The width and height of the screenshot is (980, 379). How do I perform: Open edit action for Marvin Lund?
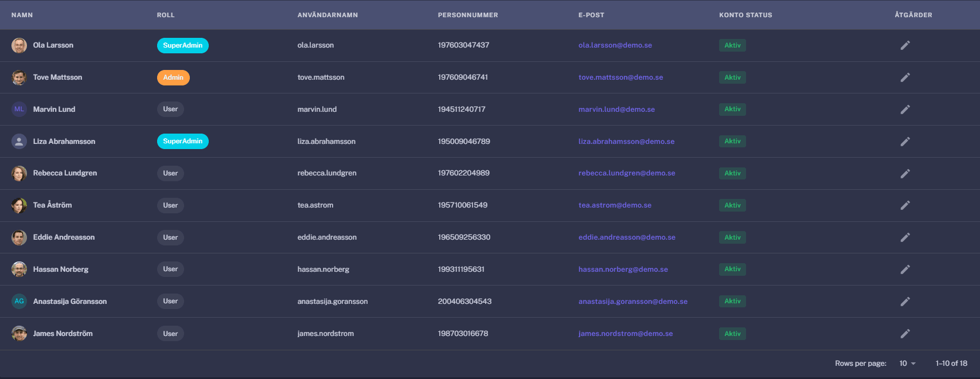(905, 110)
